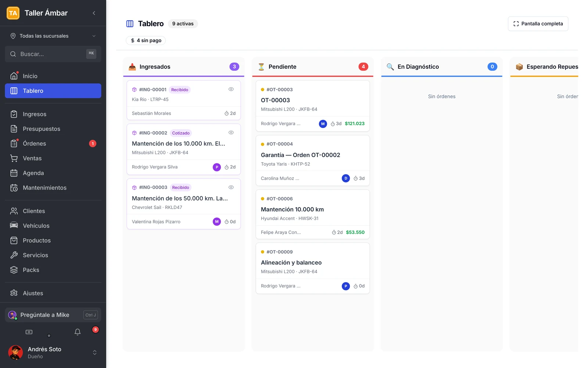This screenshot has height=368, width=588.
Task: Open Ajustes settings
Action: (53, 293)
